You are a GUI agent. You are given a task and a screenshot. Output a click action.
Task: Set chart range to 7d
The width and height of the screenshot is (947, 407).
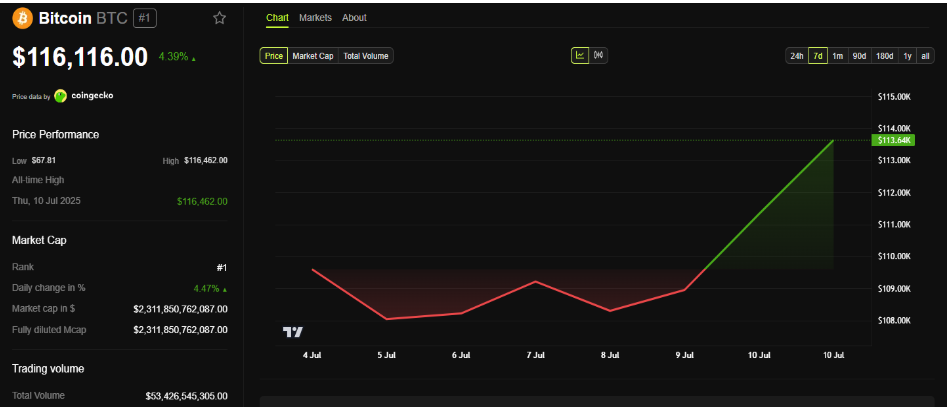click(818, 56)
